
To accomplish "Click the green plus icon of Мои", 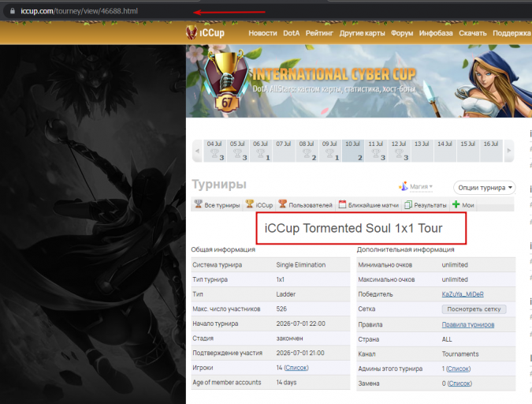I will (456, 204).
